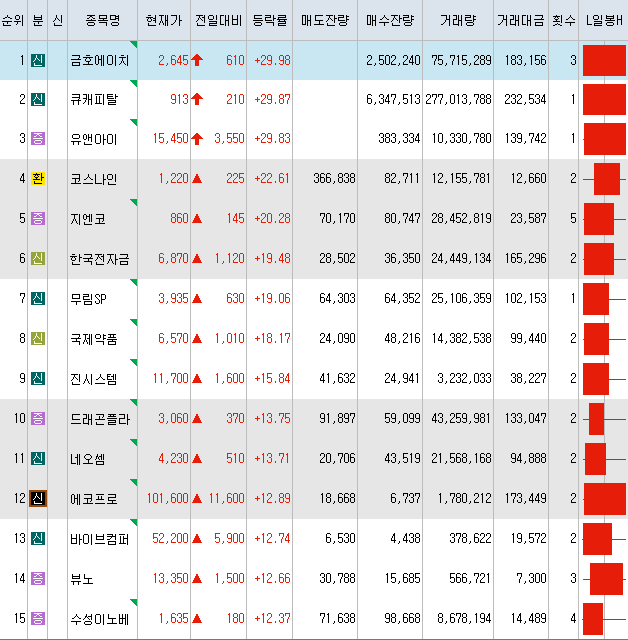Select stock name 국제약품
This screenshot has width=628, height=640.
pyautogui.click(x=94, y=339)
